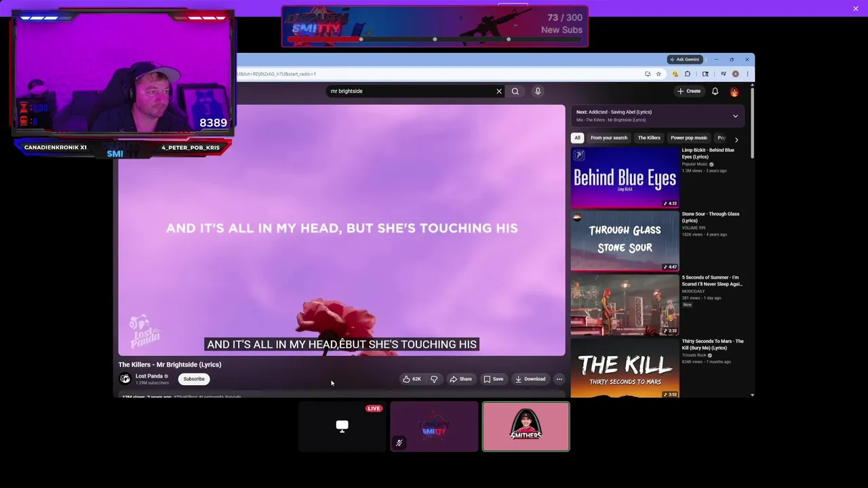Select The Killers filter chip

[x=649, y=138]
